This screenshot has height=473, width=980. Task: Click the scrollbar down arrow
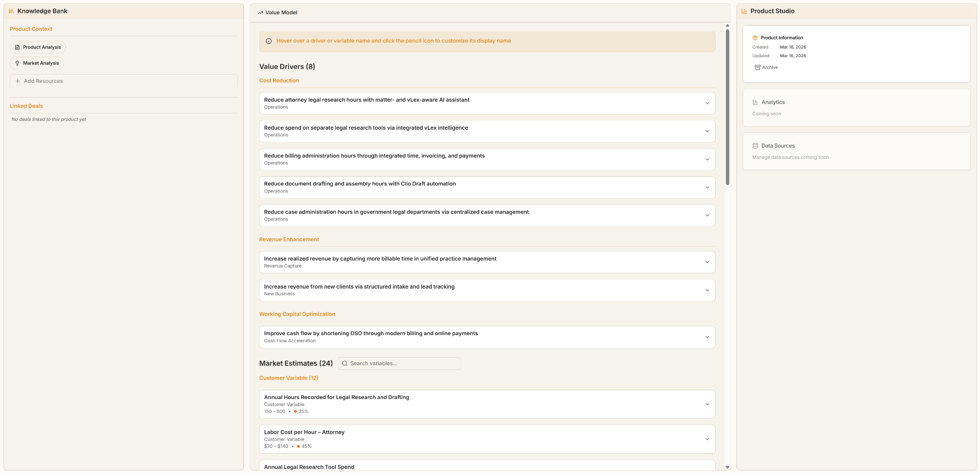[x=727, y=467]
